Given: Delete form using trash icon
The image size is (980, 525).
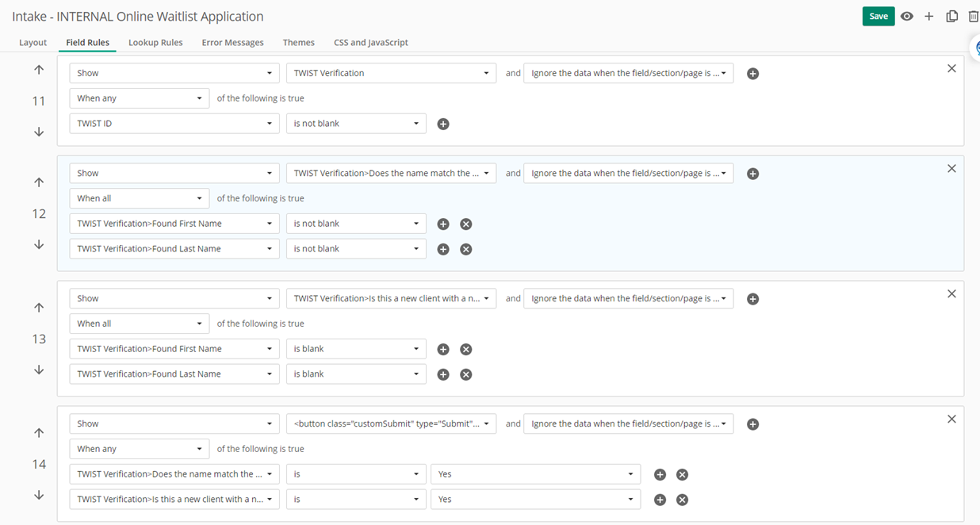Looking at the screenshot, I should (x=974, y=16).
